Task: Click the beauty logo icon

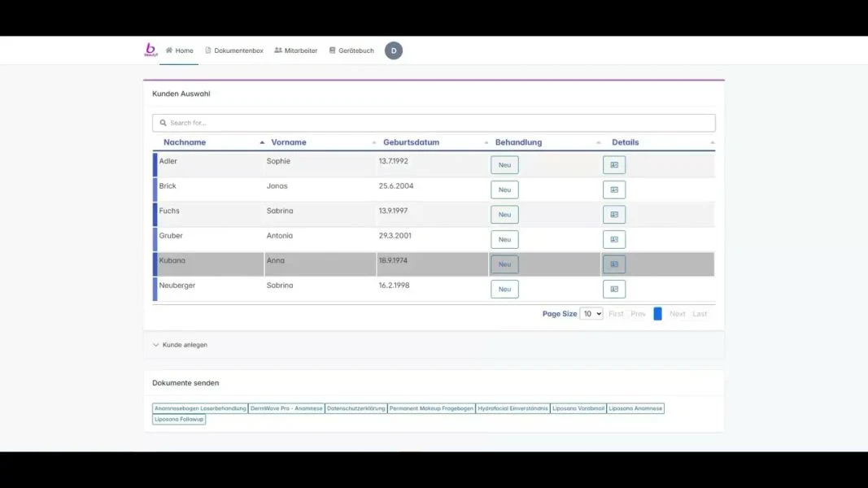Action: (x=150, y=50)
